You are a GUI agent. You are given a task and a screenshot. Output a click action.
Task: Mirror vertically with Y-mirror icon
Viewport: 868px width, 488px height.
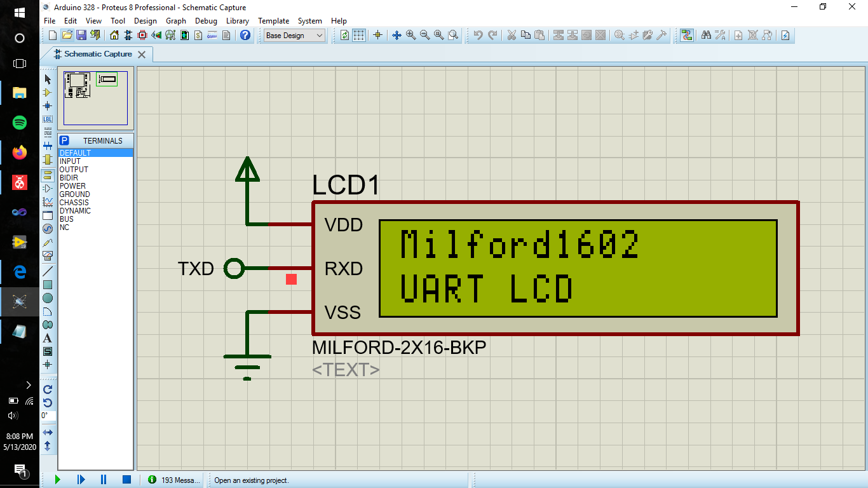pyautogui.click(x=48, y=446)
